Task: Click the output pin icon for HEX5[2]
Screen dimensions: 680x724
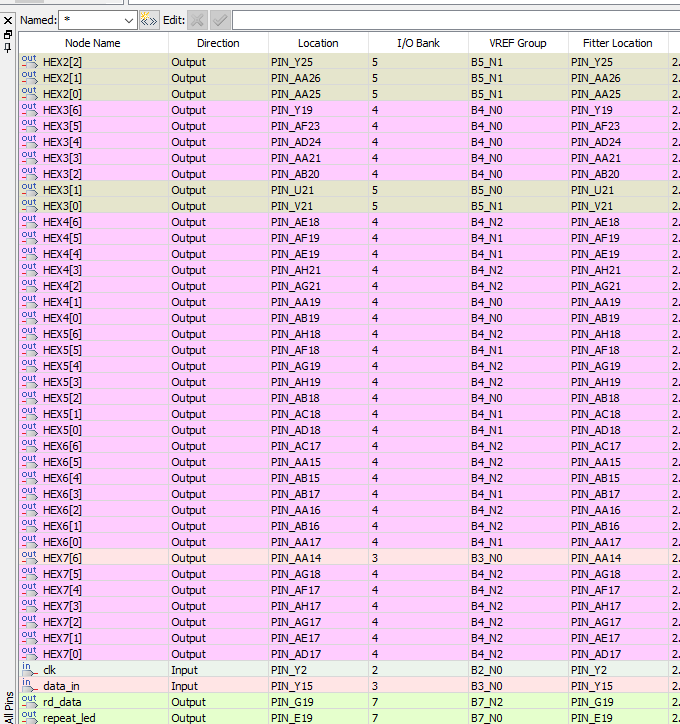Action: pyautogui.click(x=30, y=398)
